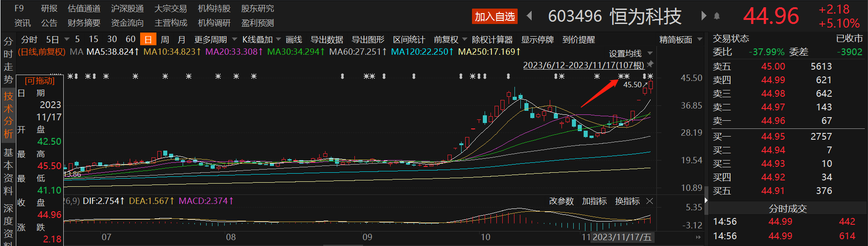Open the 更多周期 dropdown
The image size is (868, 246).
[215, 40]
